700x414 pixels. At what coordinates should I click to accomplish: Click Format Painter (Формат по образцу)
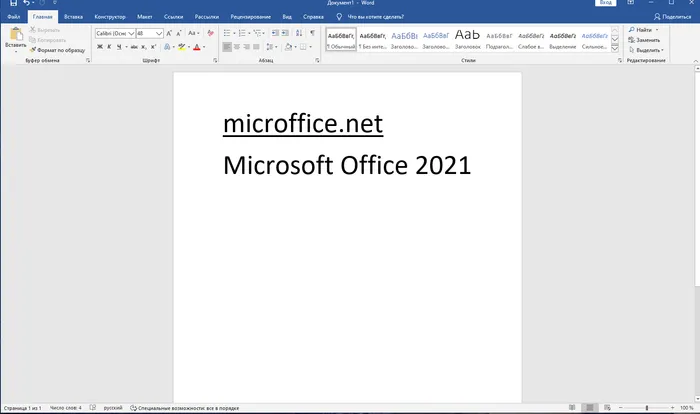click(57, 50)
